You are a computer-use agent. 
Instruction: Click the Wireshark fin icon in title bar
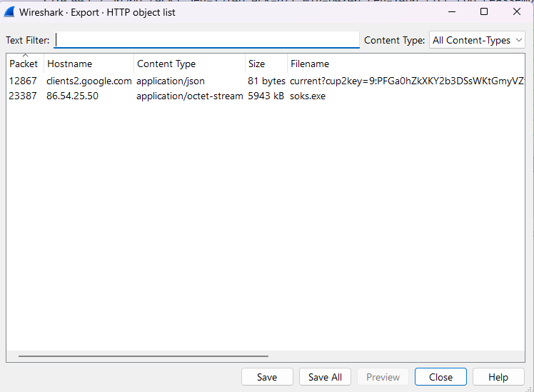pyautogui.click(x=9, y=12)
